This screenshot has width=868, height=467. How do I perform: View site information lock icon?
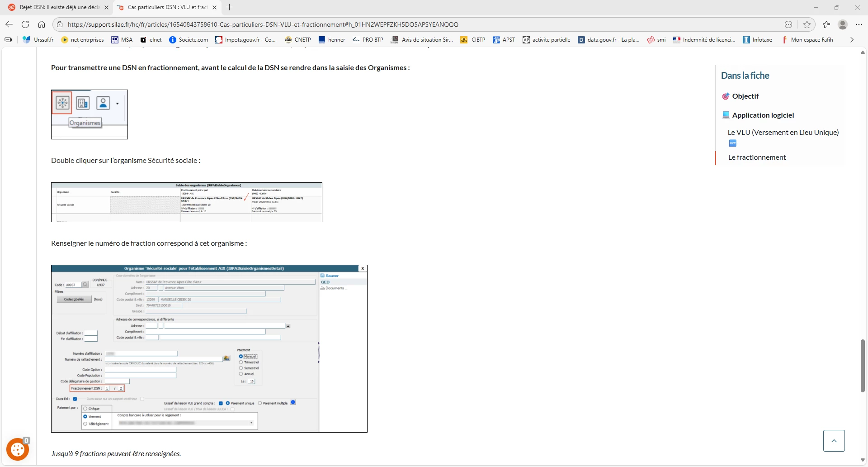pos(59,24)
